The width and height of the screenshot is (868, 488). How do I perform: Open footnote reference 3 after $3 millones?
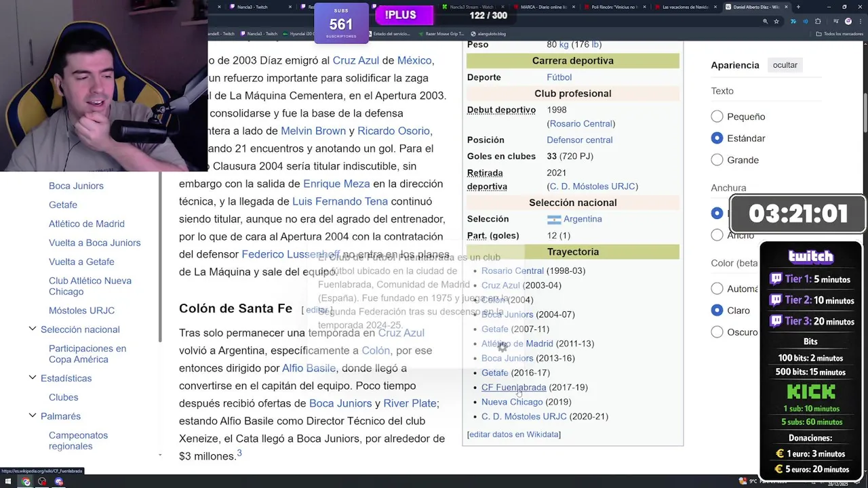[x=239, y=453]
